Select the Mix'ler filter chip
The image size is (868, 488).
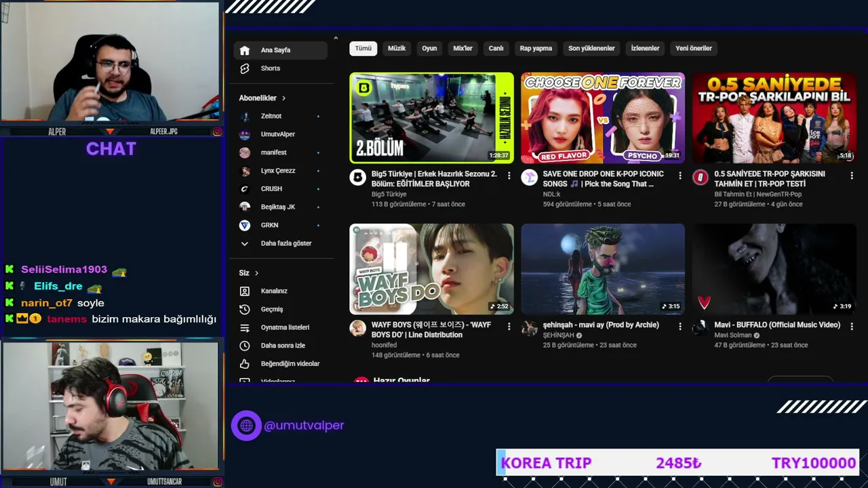[x=462, y=48]
